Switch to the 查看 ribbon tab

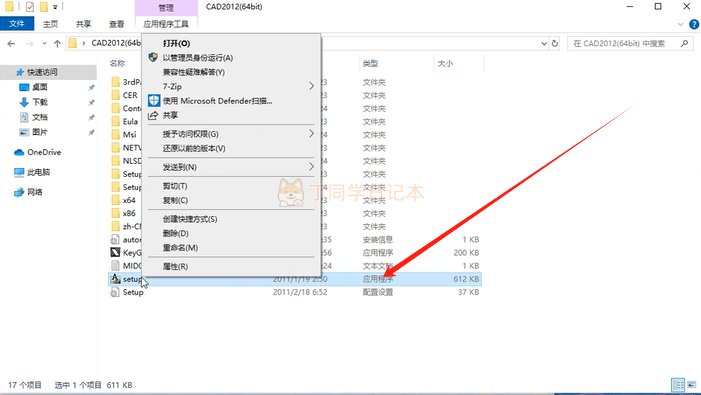coord(116,24)
